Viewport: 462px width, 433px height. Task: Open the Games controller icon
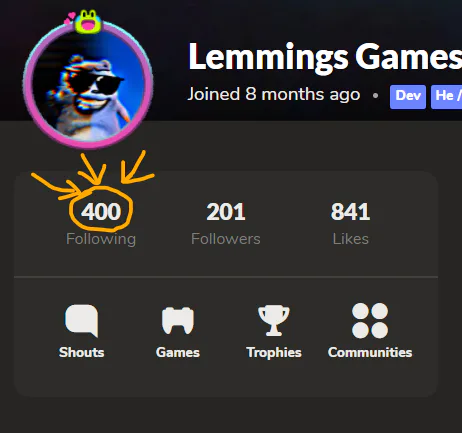(x=178, y=320)
